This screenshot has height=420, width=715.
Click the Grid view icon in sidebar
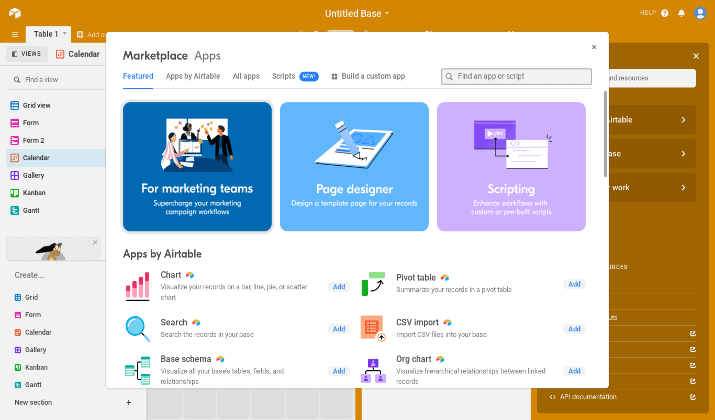tap(15, 105)
